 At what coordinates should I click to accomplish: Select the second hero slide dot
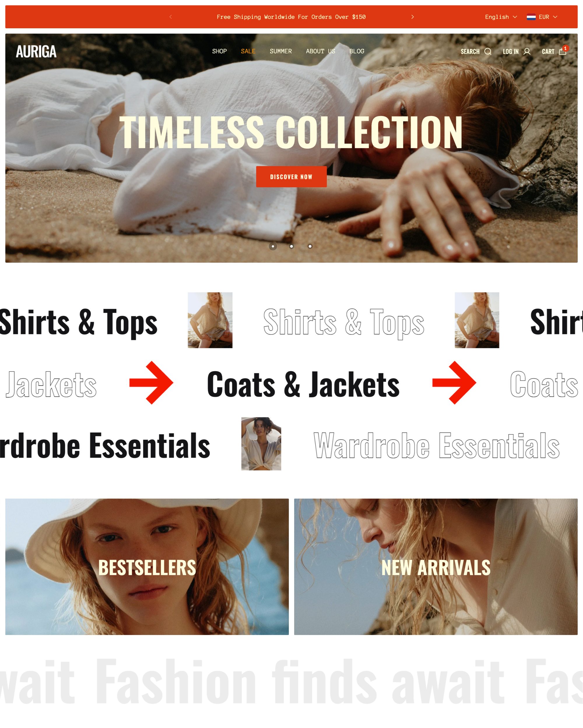(x=291, y=246)
